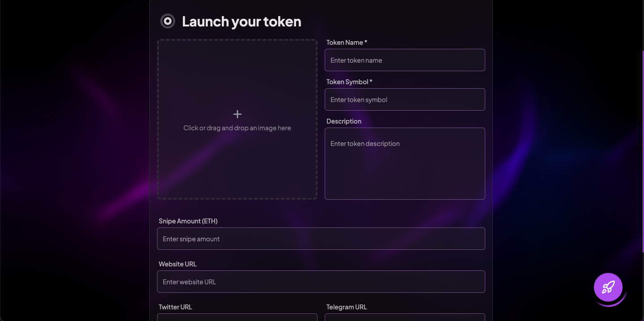644x321 pixels.
Task: Click the Twitter URL input box
Action: click(237, 317)
